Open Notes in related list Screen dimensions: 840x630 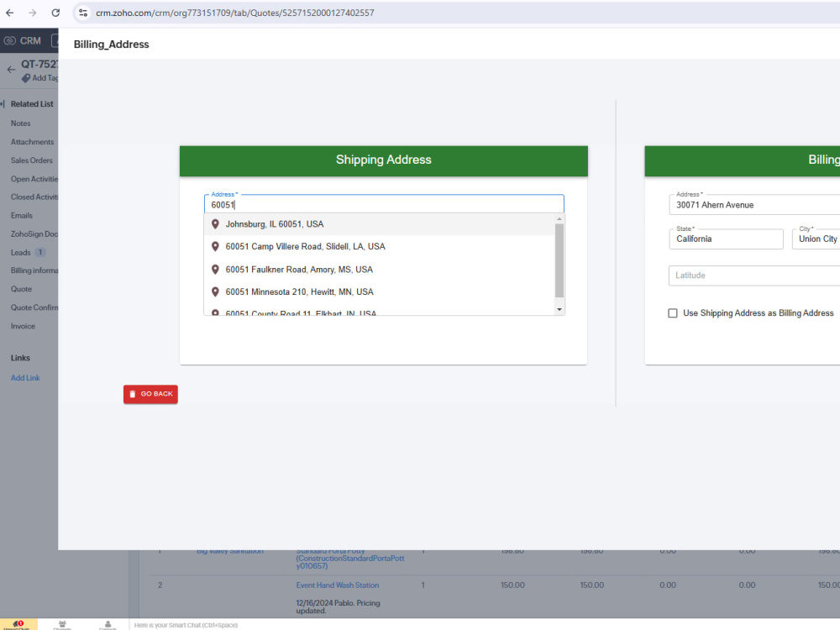[21, 123]
